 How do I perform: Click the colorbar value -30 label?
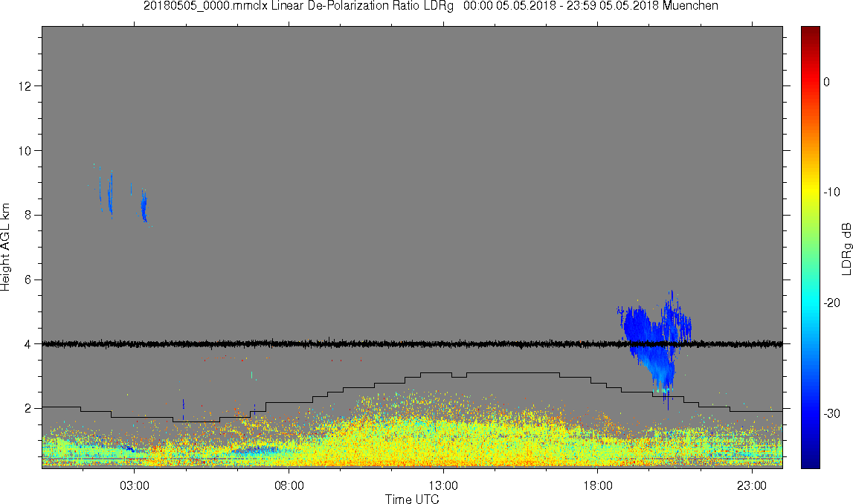pyautogui.click(x=831, y=414)
